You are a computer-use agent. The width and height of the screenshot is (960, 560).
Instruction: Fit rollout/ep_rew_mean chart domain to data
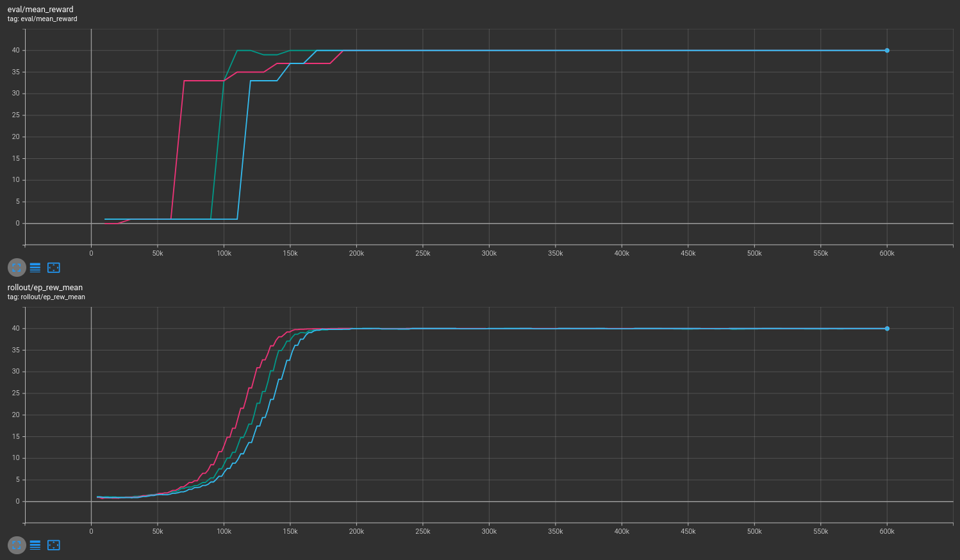(x=54, y=545)
